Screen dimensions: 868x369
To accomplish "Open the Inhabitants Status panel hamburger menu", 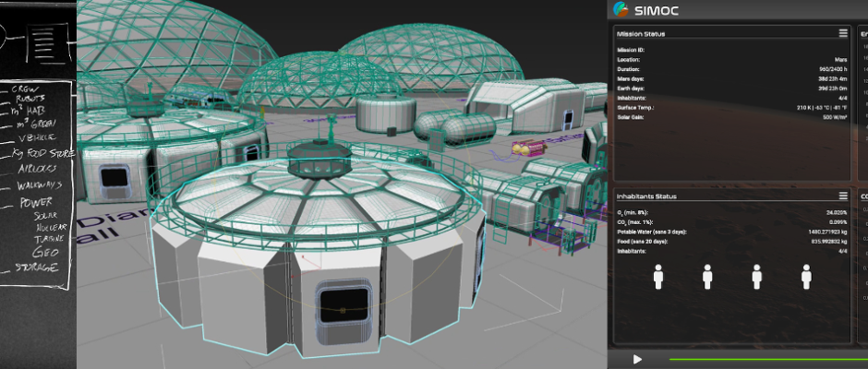I will coord(843,196).
